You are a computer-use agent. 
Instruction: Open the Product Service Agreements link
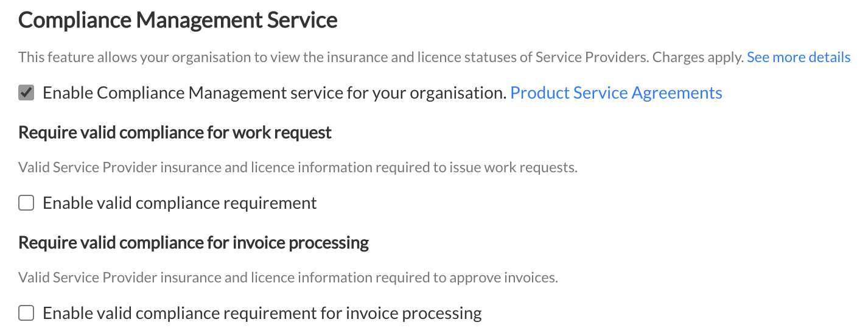[x=616, y=93]
